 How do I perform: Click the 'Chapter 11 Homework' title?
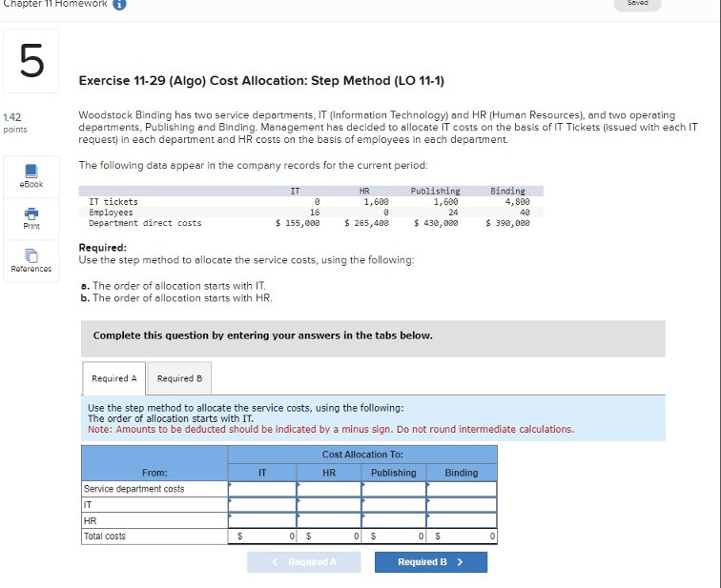click(x=55, y=4)
